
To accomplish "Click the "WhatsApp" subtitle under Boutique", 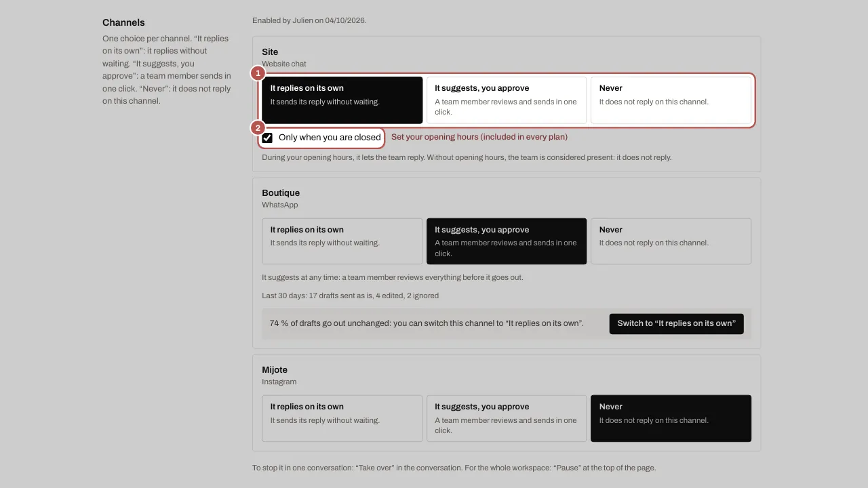I will [280, 205].
